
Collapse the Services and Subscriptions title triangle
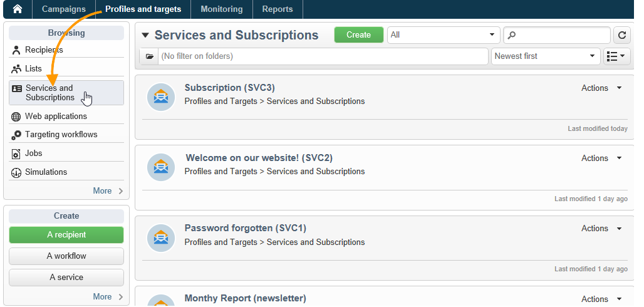(145, 35)
